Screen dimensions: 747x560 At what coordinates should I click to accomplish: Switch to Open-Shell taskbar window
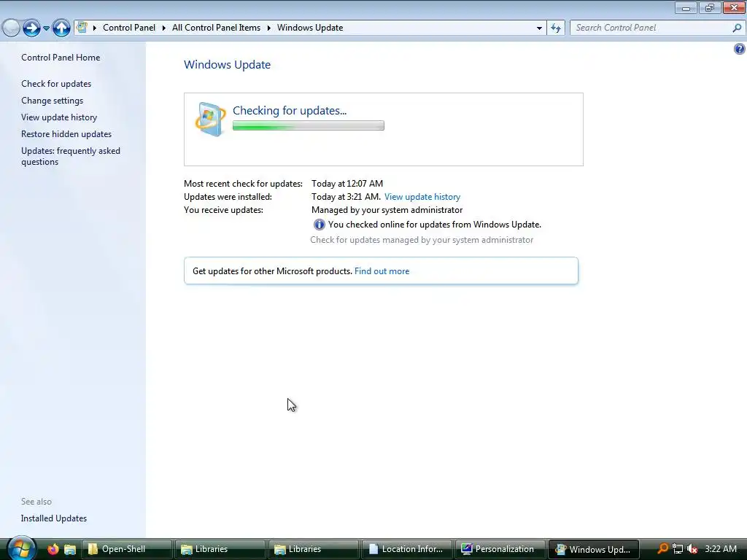coord(127,549)
